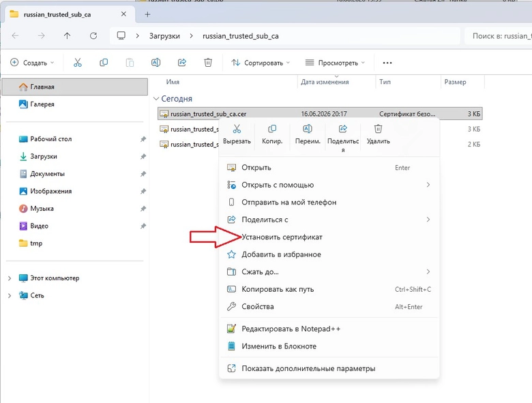532x403 pixels.
Task: Click the Copy icon in the Explorer toolbar
Action: pyautogui.click(x=104, y=63)
